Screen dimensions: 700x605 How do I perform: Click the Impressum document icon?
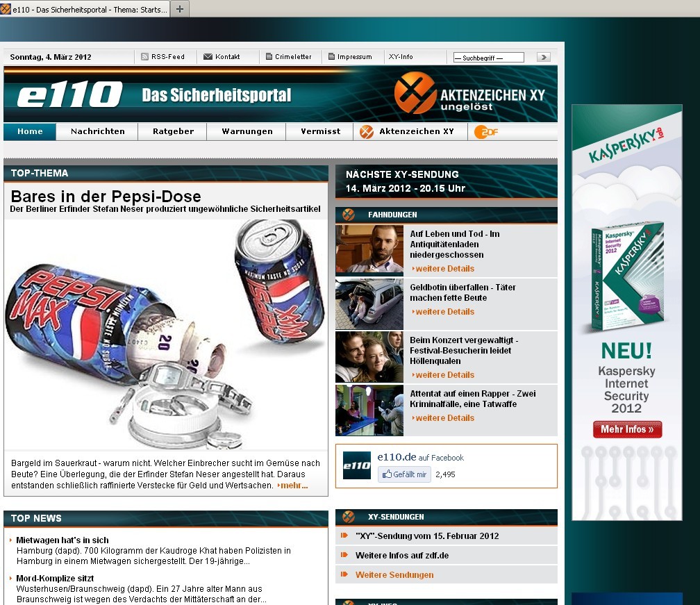click(x=331, y=57)
